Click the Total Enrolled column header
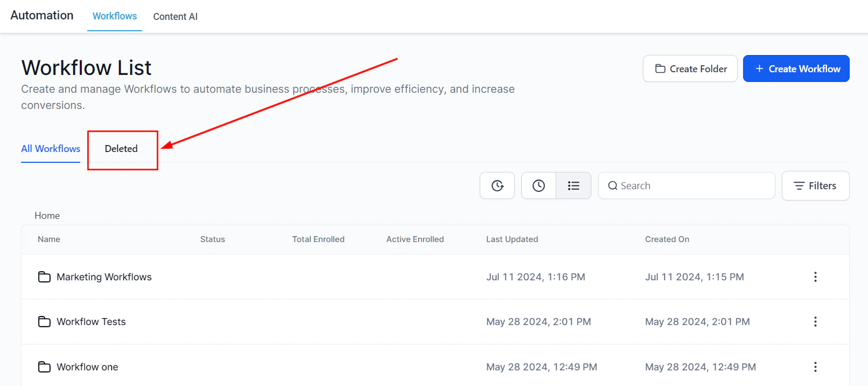 318,239
